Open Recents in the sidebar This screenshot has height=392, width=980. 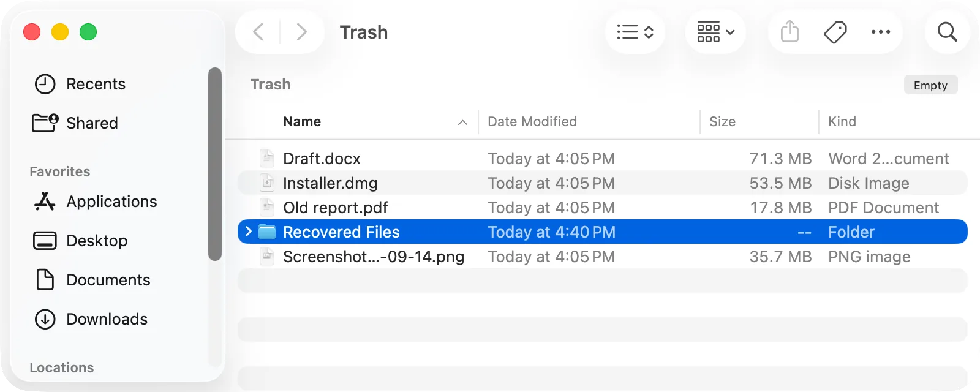click(96, 84)
